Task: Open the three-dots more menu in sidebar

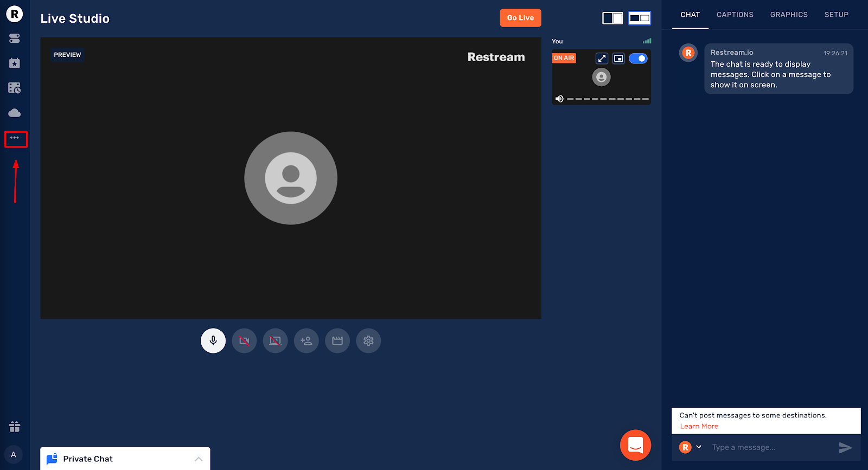Action: click(15, 138)
